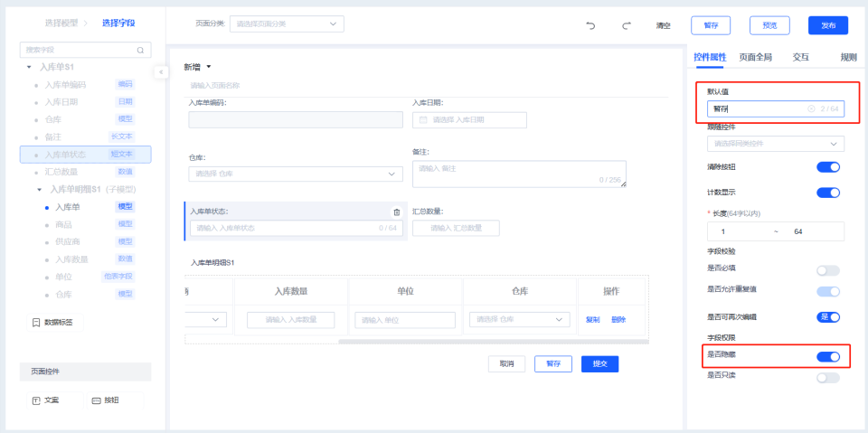The width and height of the screenshot is (868, 433).
Task: Open the partially hidden dropdown in the first table column
Action: [205, 319]
